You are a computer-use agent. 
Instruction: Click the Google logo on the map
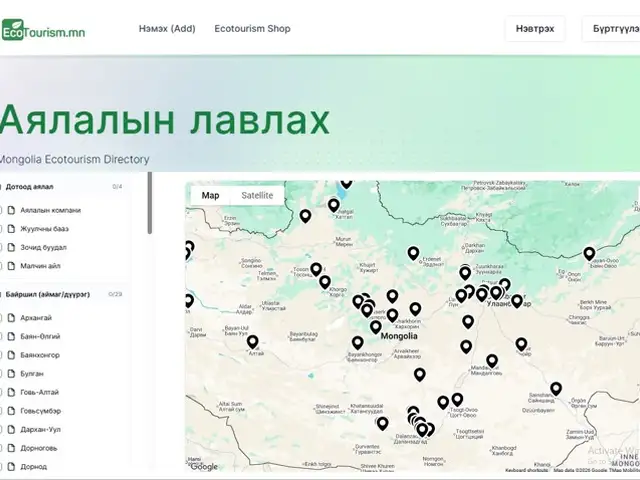point(204,467)
